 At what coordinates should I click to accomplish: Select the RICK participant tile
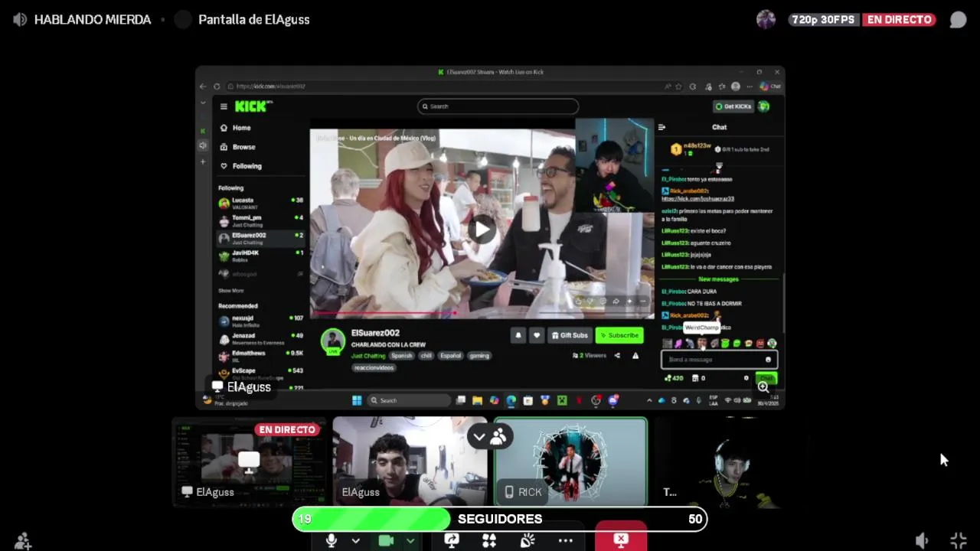(570, 461)
